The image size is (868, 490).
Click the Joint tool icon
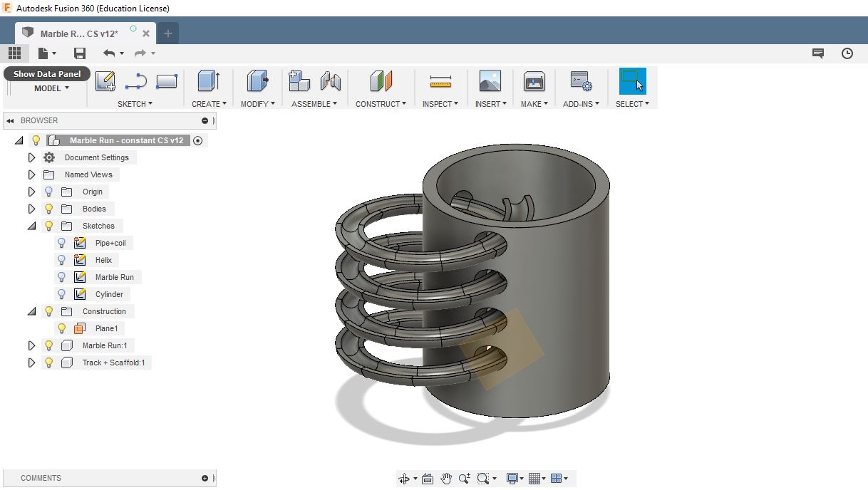pos(331,81)
